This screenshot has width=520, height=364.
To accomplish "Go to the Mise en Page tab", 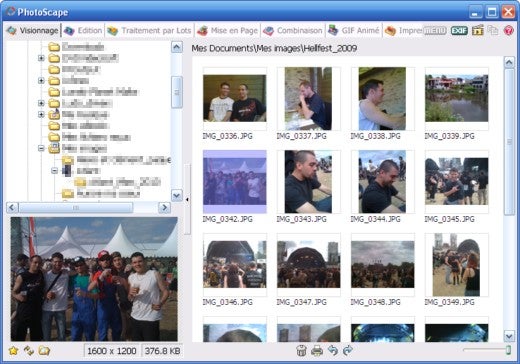I will click(227, 31).
